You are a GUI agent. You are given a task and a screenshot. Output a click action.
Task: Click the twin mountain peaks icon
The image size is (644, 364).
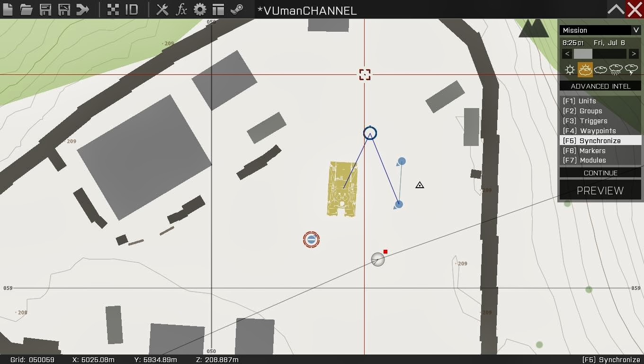(534, 28)
